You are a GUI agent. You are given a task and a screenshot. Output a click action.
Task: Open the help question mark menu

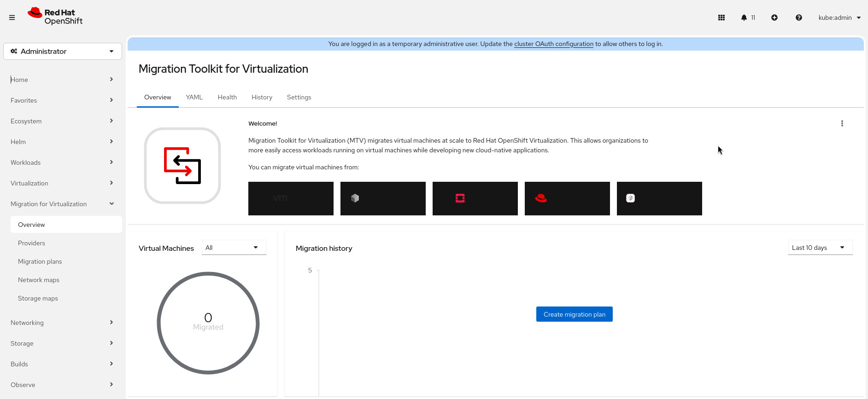click(799, 17)
